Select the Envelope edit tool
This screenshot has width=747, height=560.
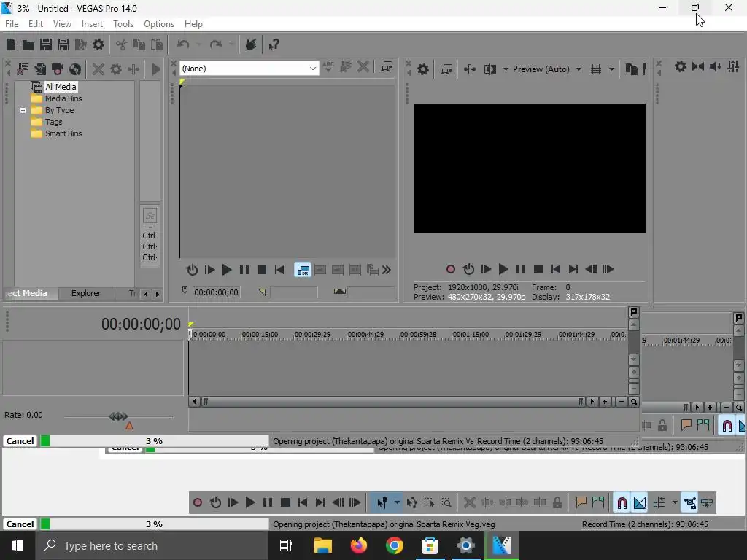(411, 502)
